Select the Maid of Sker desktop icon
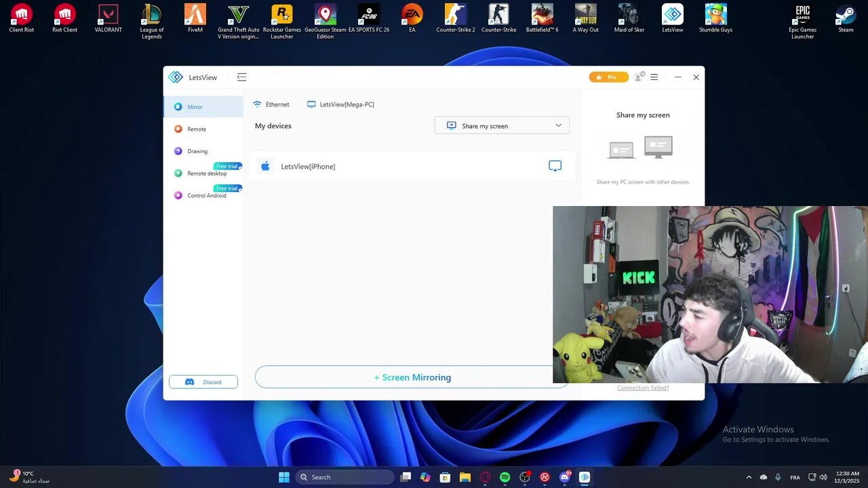 tap(629, 19)
